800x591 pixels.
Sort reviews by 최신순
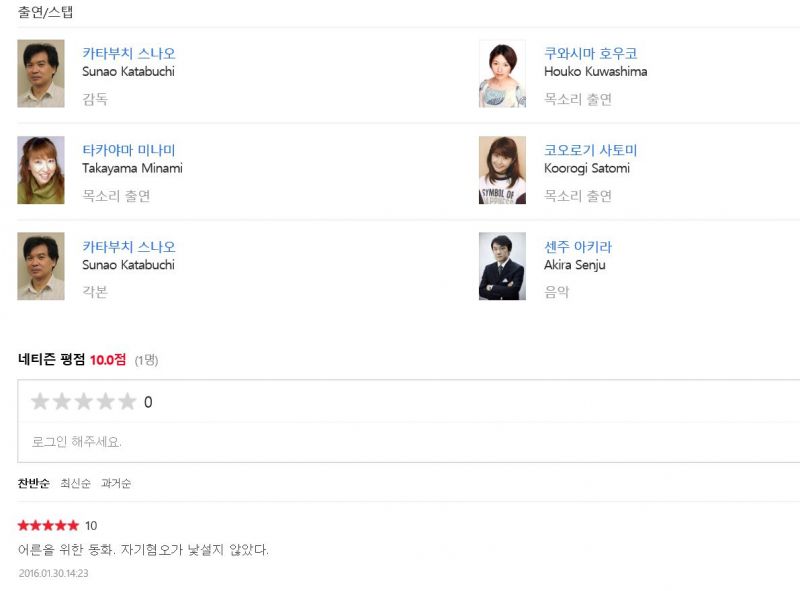(x=75, y=484)
